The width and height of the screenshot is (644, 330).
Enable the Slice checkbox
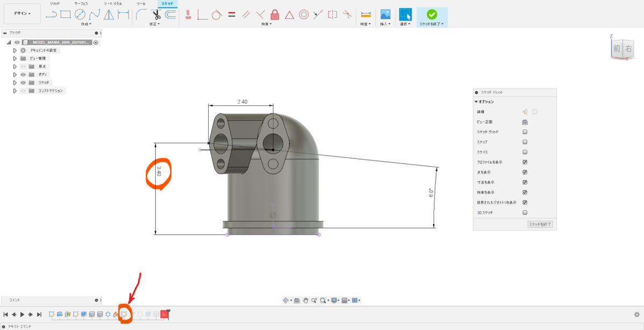point(525,152)
